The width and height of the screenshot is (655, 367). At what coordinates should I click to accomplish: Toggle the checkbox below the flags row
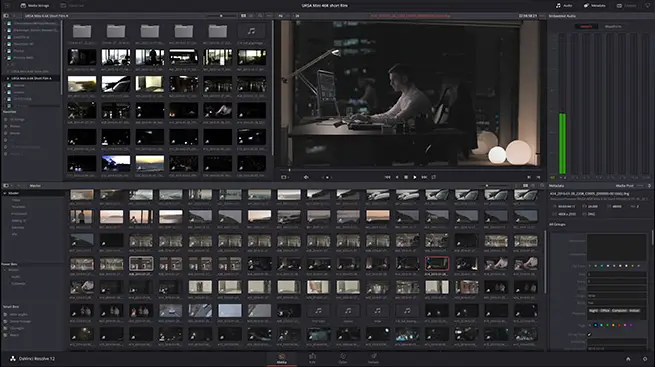589,334
